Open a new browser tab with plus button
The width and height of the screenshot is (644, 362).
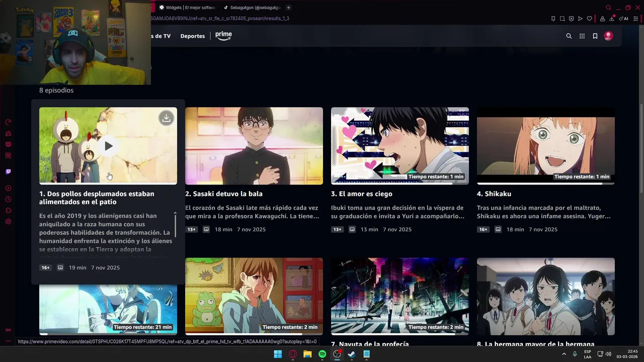288,8
